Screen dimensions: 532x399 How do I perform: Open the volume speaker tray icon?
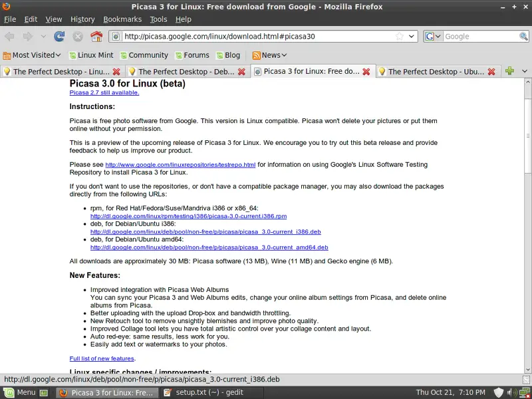pos(513,392)
